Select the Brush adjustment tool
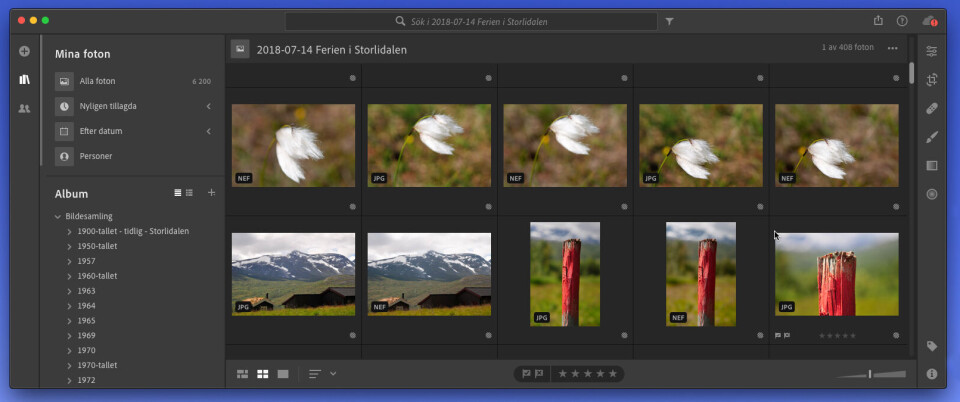 932,137
